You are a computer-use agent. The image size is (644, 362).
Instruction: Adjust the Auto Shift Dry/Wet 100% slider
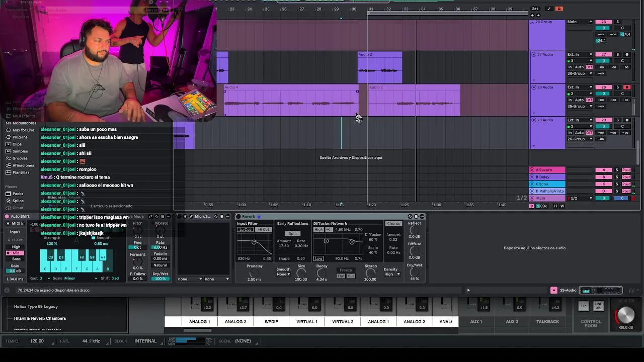point(160,279)
